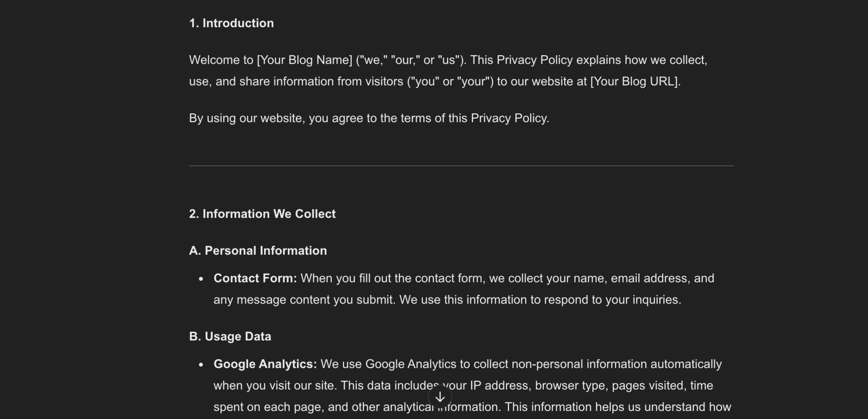Click the "[Your Blog URL]" placeholder text
868x419 pixels.
click(634, 81)
